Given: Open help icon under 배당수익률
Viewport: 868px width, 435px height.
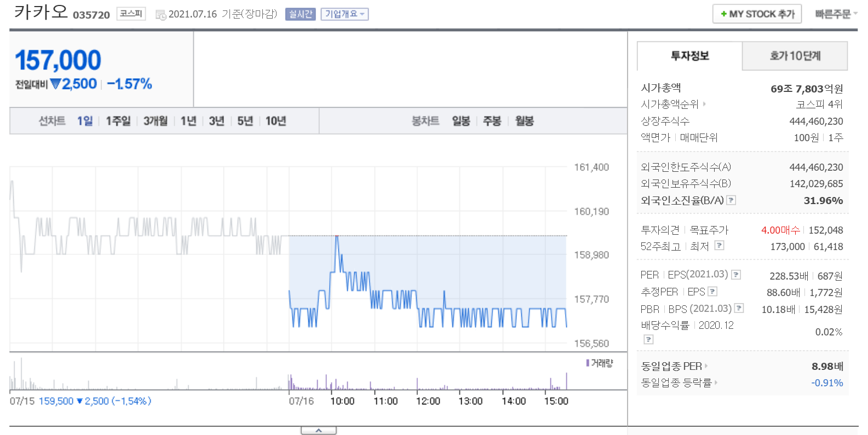Looking at the screenshot, I should click(x=648, y=340).
